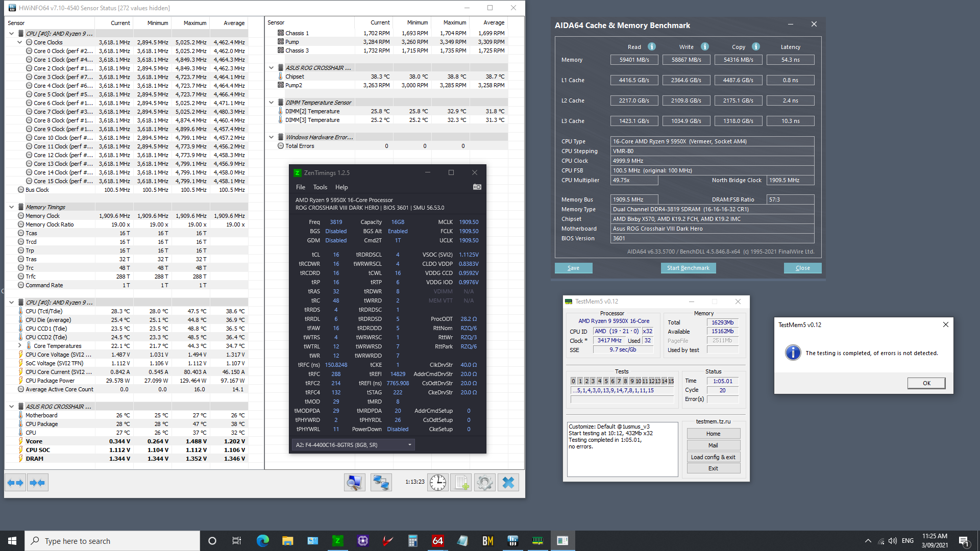Image resolution: width=980 pixels, height=551 pixels.
Task: Switch to AIDA64 red 64 taskbar icon
Action: [x=438, y=541]
